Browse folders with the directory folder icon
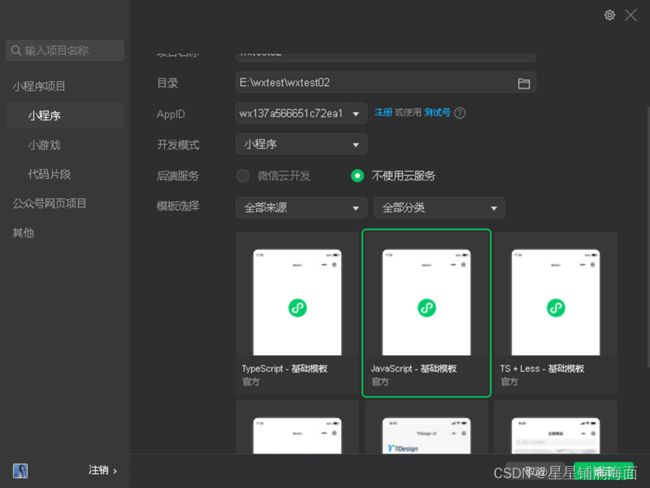 point(524,83)
